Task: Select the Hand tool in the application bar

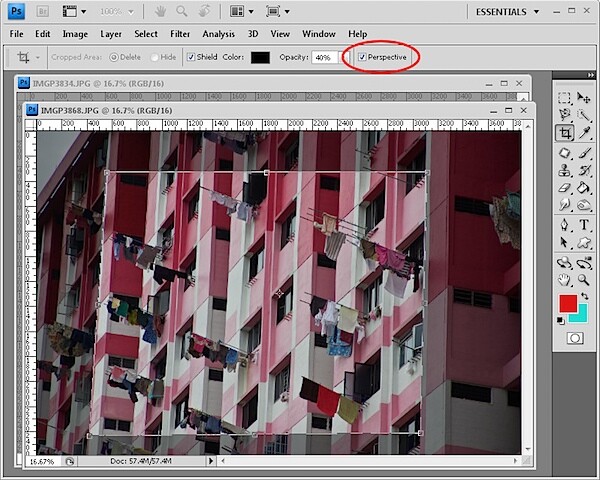Action: coord(160,11)
